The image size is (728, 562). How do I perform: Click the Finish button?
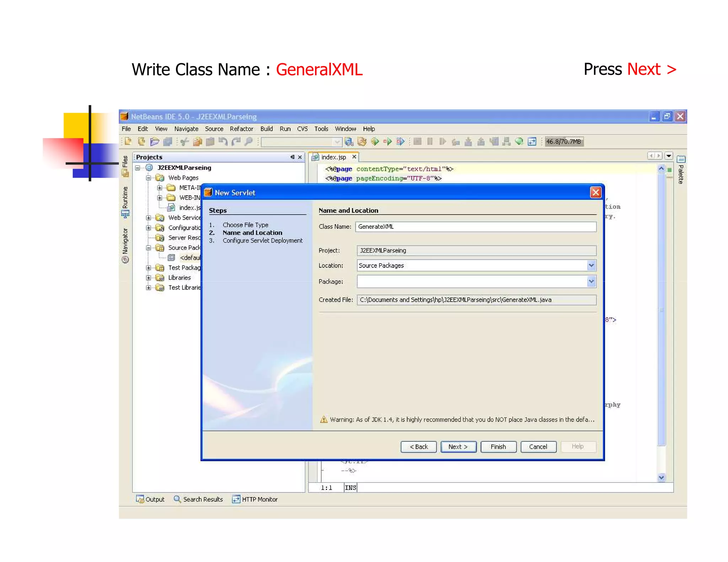tap(498, 447)
